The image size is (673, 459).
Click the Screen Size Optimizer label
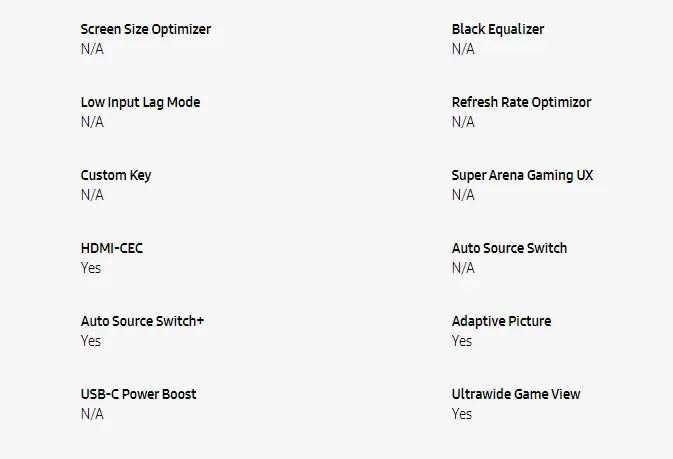(145, 29)
